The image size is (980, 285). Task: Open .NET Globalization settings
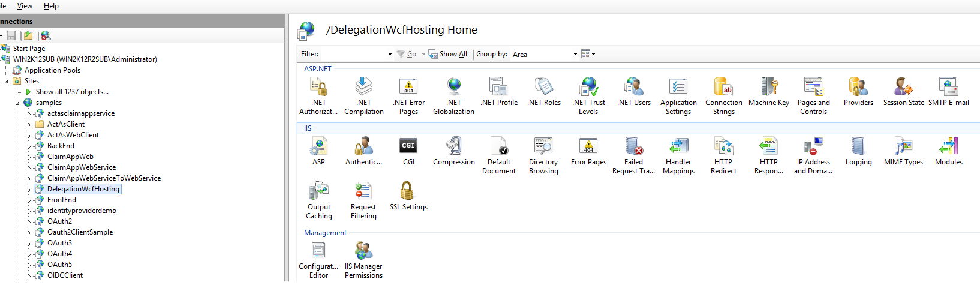point(453,95)
